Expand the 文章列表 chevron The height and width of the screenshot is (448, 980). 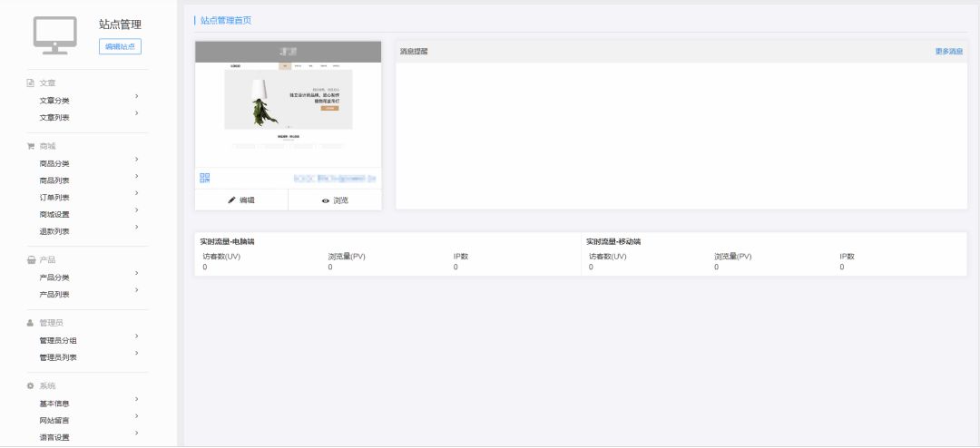136,113
